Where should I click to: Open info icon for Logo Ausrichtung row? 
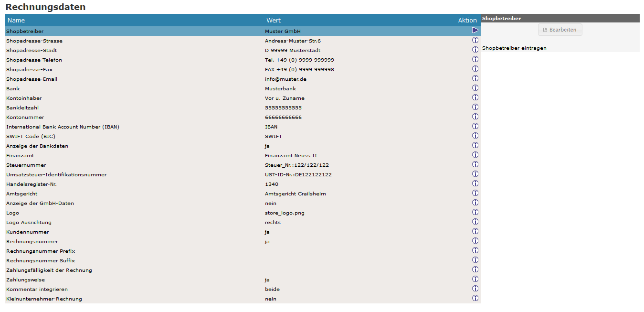click(475, 222)
